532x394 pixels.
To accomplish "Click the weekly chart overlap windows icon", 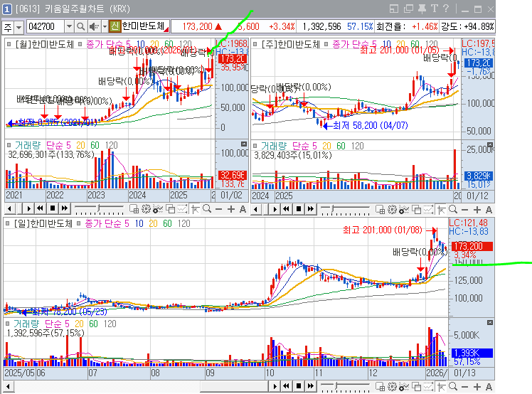I will tap(416, 210).
